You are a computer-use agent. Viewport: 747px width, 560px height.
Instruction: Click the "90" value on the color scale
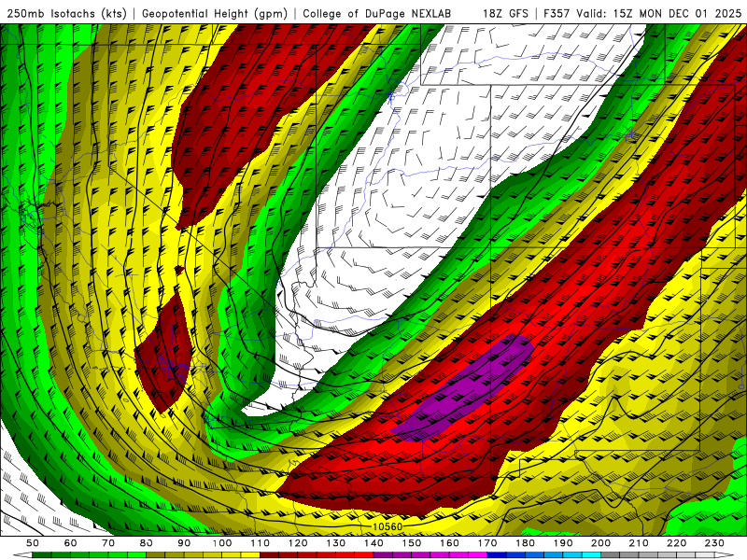pyautogui.click(x=184, y=543)
